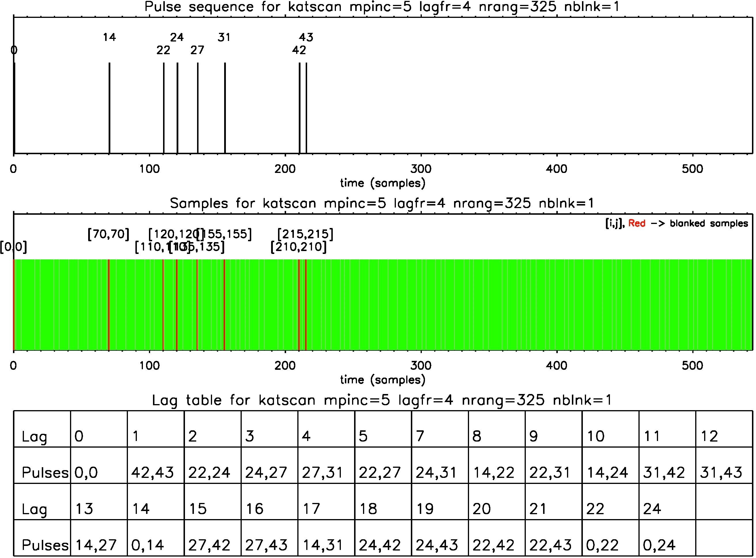Click the table cell with pulses 0,14
The image size is (756, 558).
pos(148,545)
